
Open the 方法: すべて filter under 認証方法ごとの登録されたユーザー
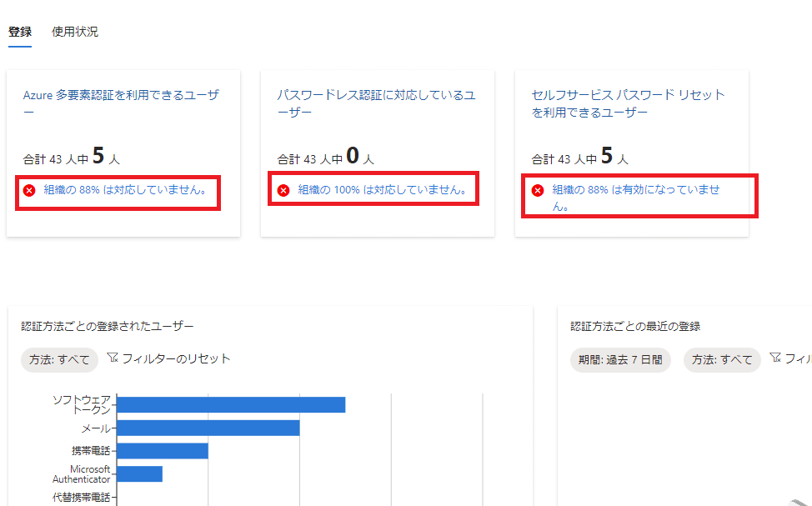[x=59, y=360]
